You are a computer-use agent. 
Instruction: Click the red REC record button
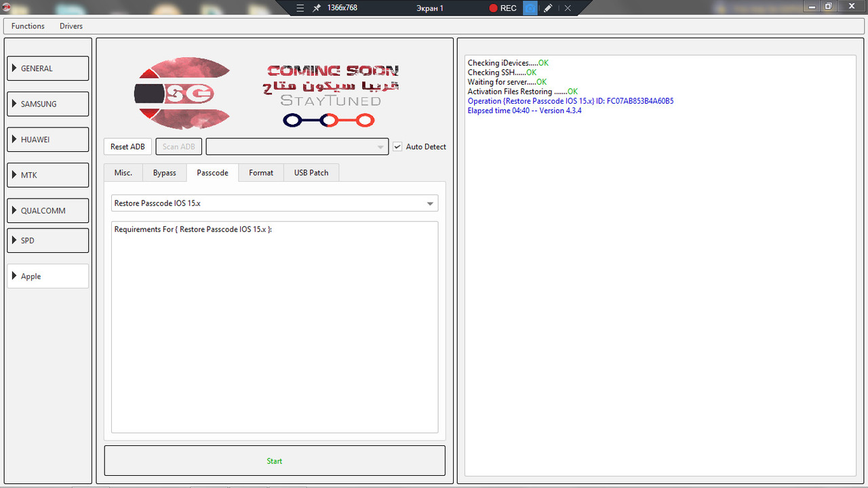(503, 8)
